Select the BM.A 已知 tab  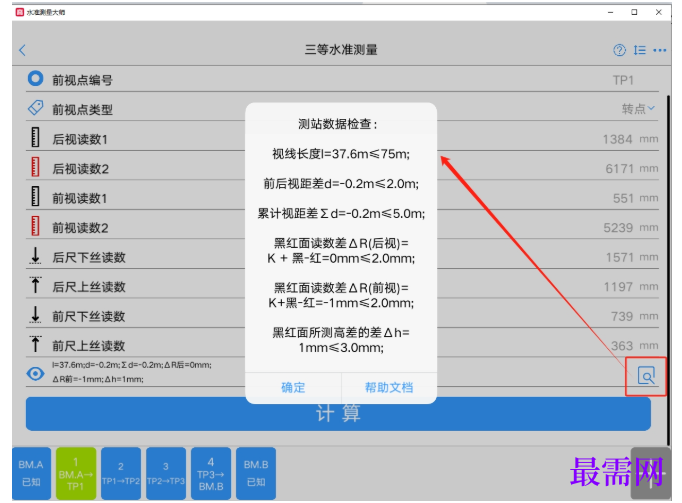[31, 473]
